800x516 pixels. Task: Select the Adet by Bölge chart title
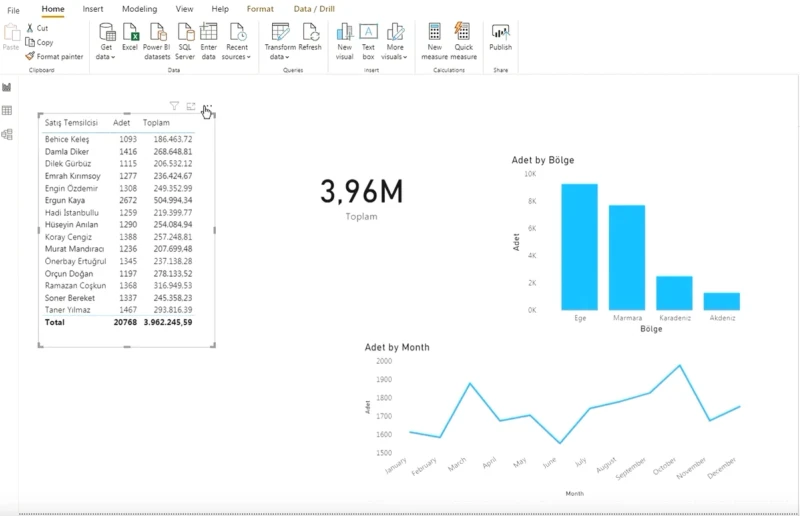tap(543, 160)
